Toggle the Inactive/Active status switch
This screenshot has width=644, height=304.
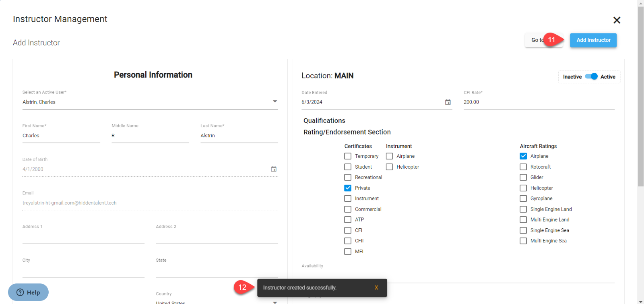591,77
